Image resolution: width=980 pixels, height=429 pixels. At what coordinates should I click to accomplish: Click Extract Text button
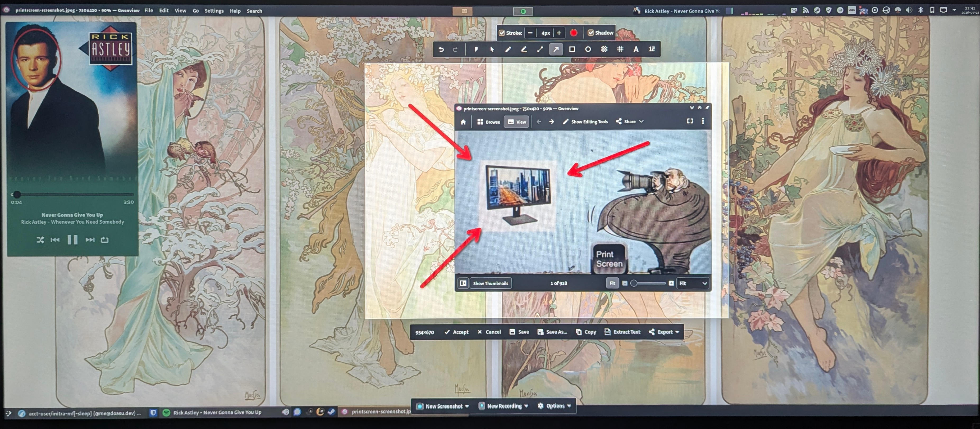[x=622, y=332]
